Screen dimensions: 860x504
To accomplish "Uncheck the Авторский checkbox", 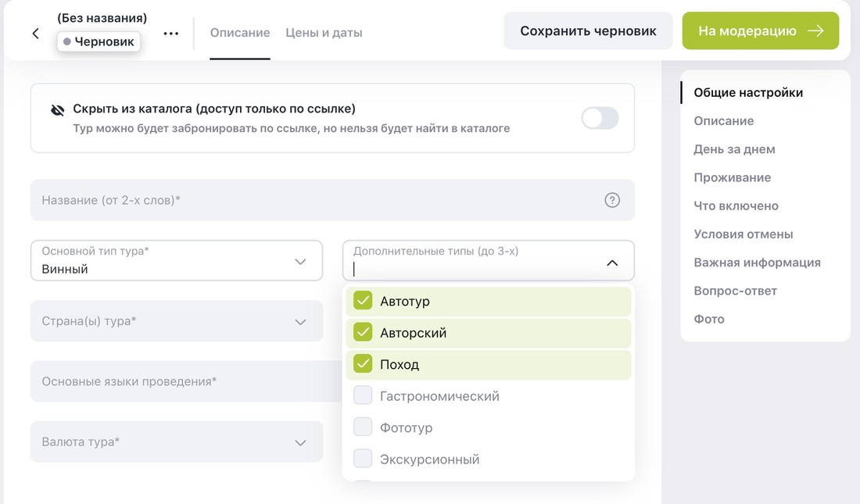I will coord(363,332).
